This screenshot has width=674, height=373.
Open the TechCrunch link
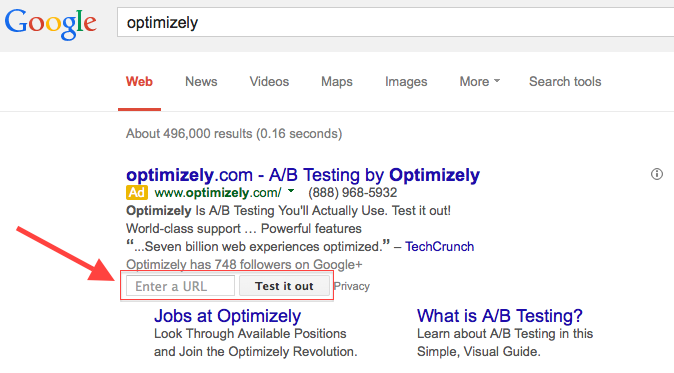pyautogui.click(x=439, y=247)
